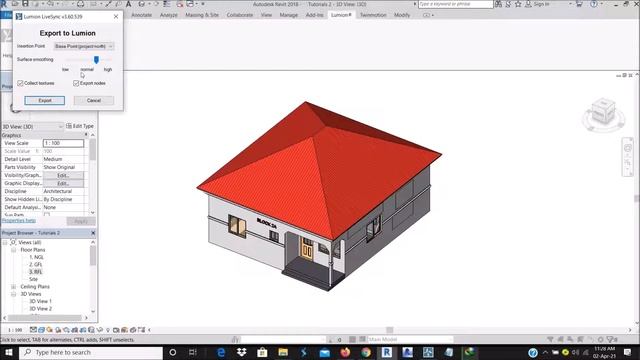
Task: Click the Export button in Lumion dialog
Action: [x=44, y=100]
